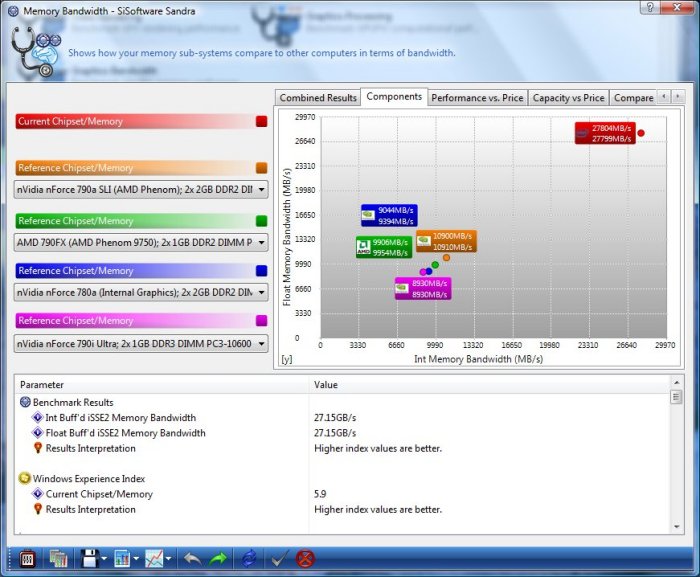Click the blue refresh results icon
700x577 pixels.
tap(249, 559)
